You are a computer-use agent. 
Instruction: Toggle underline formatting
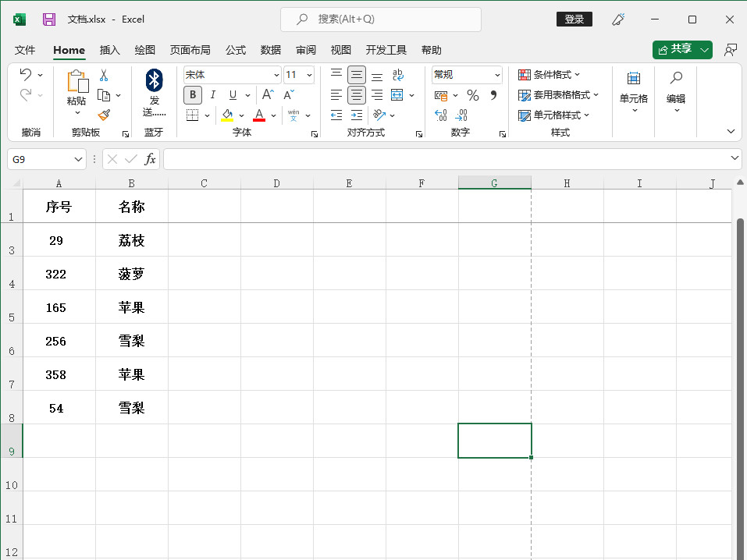pyautogui.click(x=233, y=94)
